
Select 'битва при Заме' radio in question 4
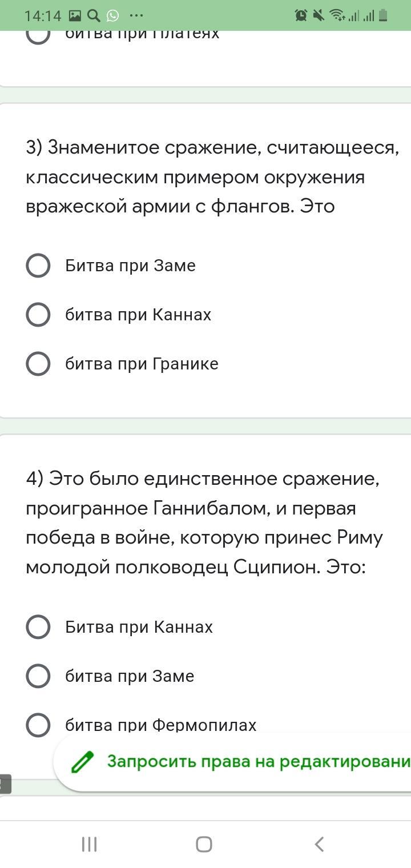[x=38, y=676]
